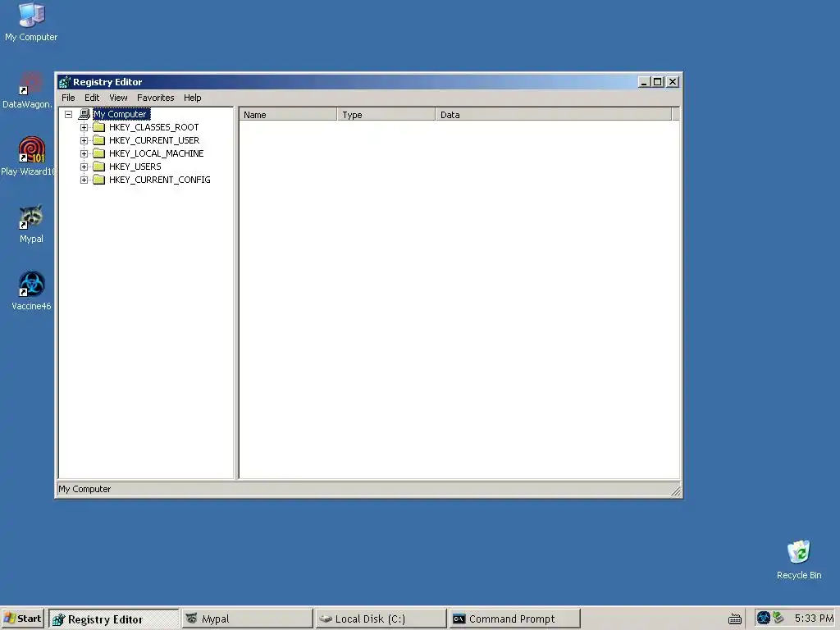Maximize the Registry Editor window

click(x=657, y=82)
